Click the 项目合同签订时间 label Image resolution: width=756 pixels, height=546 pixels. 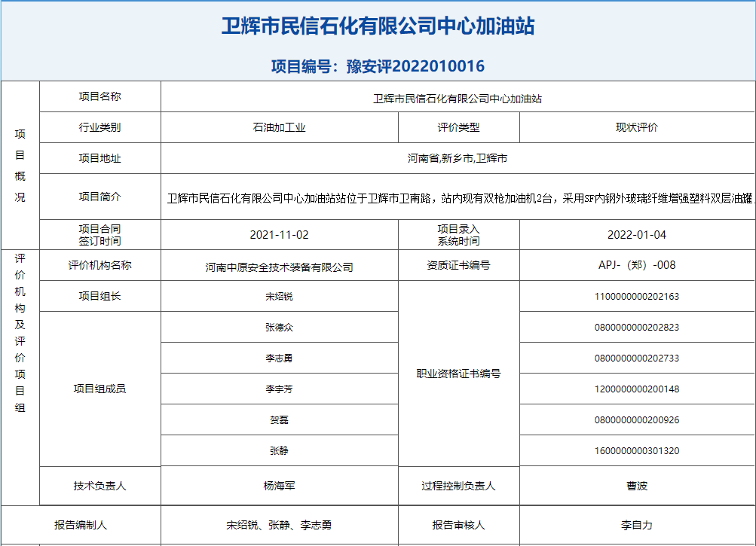tap(99, 235)
